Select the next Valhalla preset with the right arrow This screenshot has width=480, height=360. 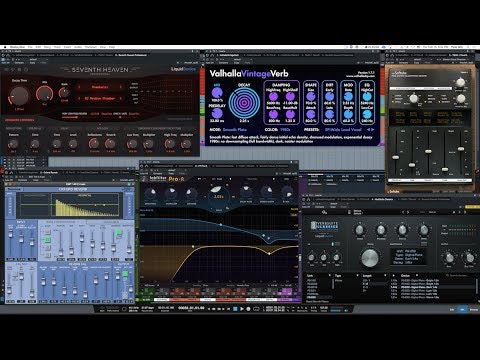[373, 129]
